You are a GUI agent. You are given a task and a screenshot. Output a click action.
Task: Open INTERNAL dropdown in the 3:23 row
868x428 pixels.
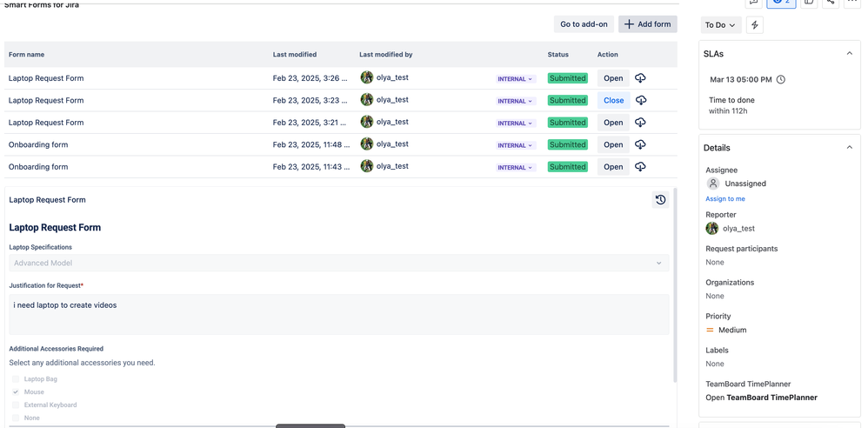coord(516,101)
